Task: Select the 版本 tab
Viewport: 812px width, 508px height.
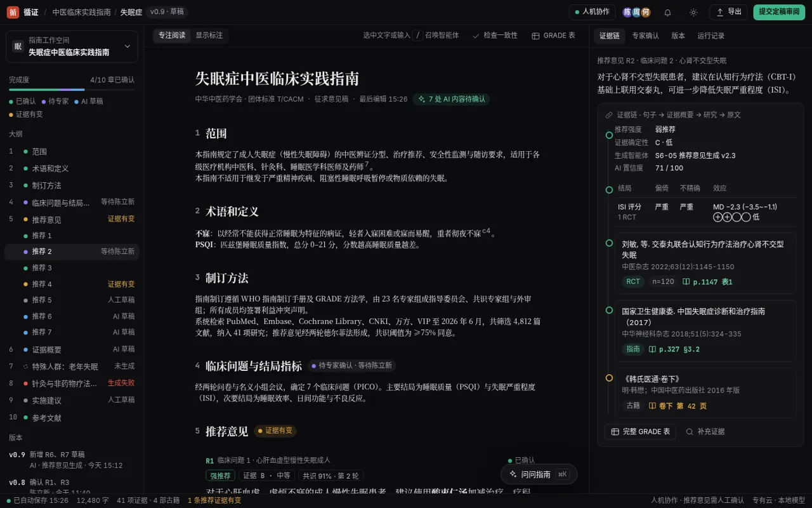Action: [678, 36]
